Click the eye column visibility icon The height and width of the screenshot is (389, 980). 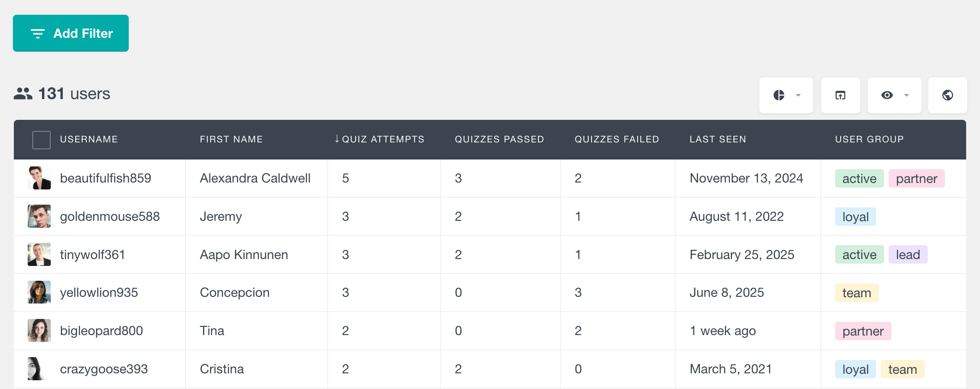887,95
